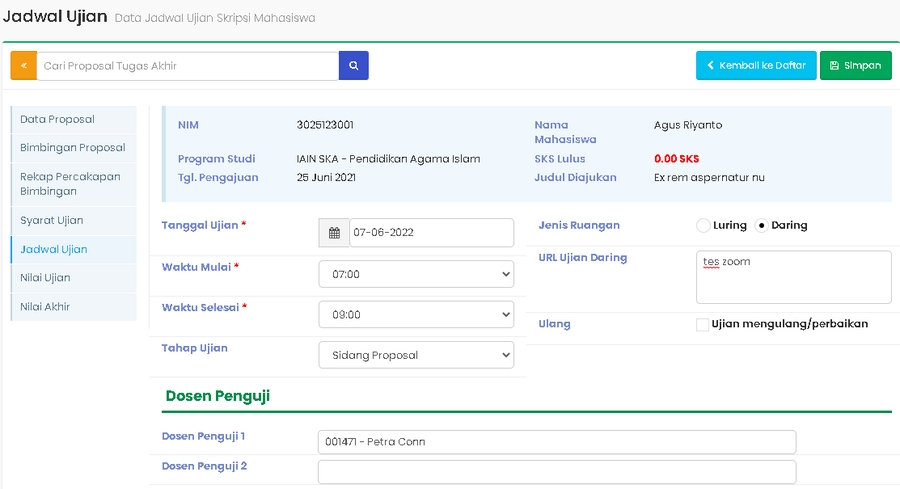Open the Data Proposal sidebar tab
The width and height of the screenshot is (900, 489).
coord(73,119)
